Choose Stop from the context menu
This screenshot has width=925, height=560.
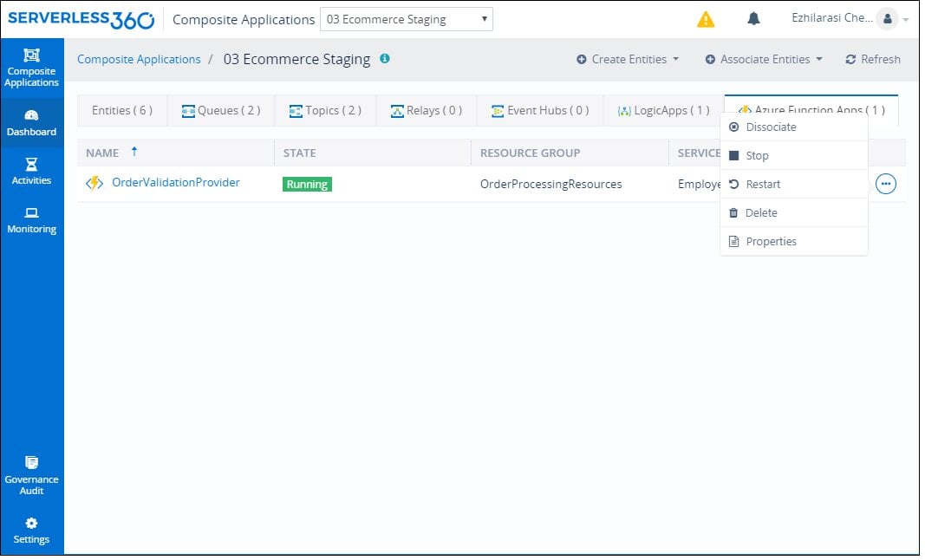794,156
